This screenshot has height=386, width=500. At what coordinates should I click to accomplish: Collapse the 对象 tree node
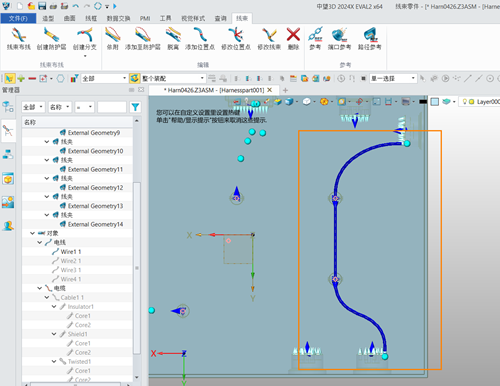pos(32,233)
